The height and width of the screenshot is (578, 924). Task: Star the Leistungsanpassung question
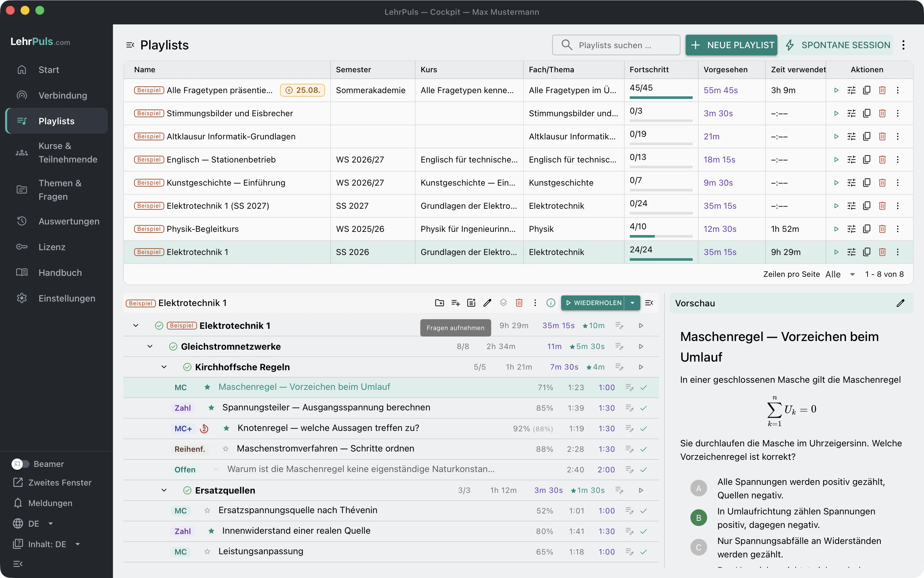point(207,552)
